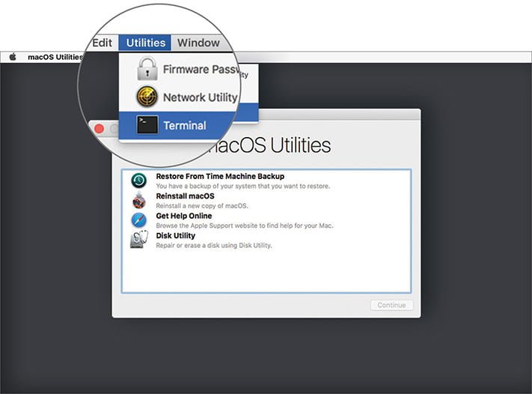The image size is (532, 394).
Task: Open the Window menu
Action: point(198,43)
